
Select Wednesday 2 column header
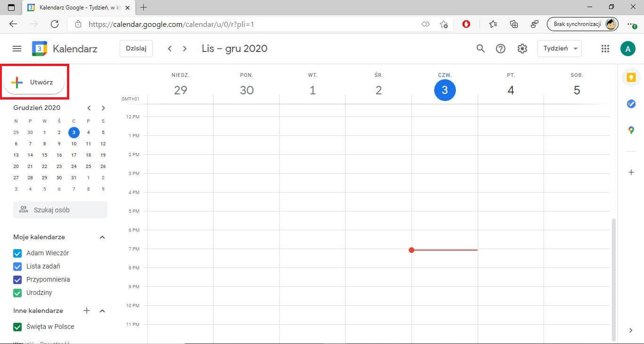[x=379, y=85]
